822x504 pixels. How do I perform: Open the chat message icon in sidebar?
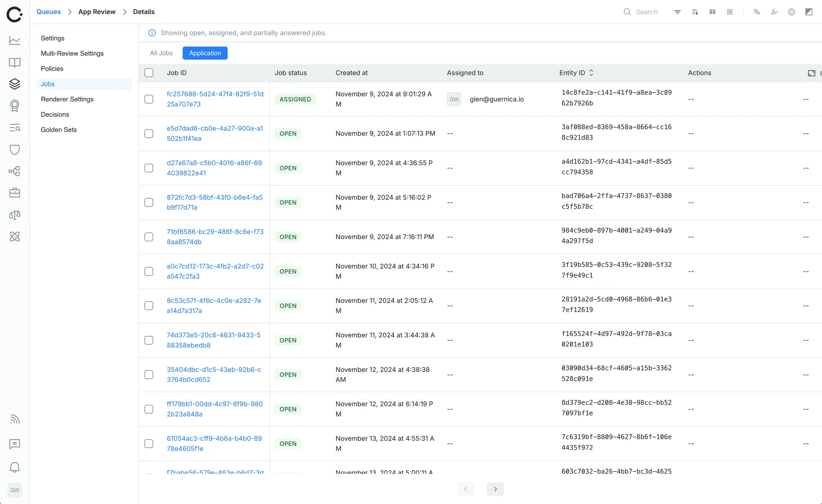pos(15,444)
